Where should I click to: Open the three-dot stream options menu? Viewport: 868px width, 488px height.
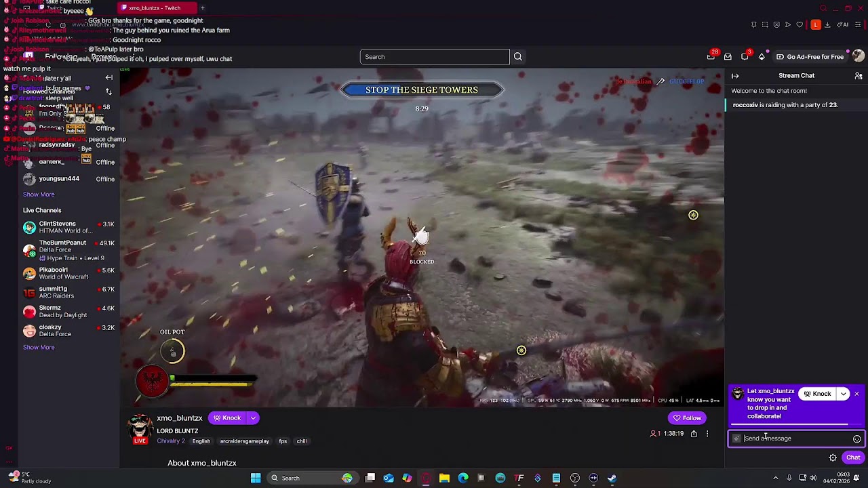pyautogui.click(x=707, y=434)
